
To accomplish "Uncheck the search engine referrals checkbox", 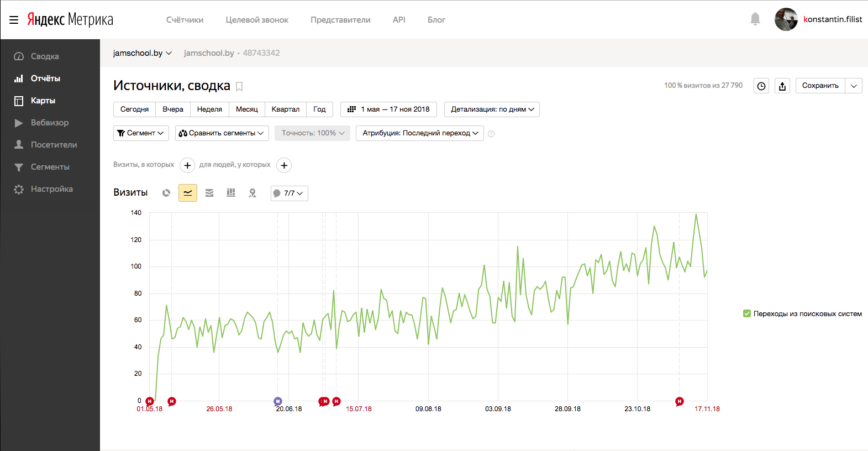I will click(x=747, y=313).
